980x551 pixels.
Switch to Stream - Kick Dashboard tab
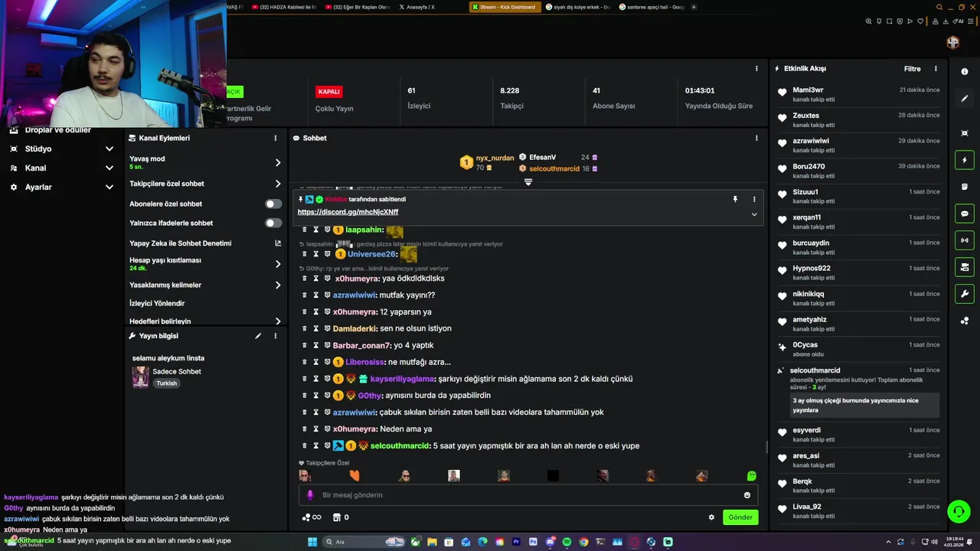507,7
